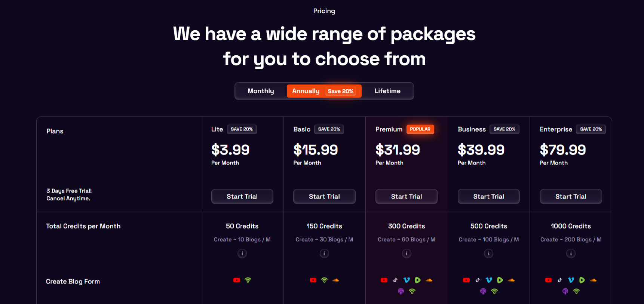Click the Save 20% label inside the Annually button
Viewport: 644px width, 304px height.
pos(341,91)
